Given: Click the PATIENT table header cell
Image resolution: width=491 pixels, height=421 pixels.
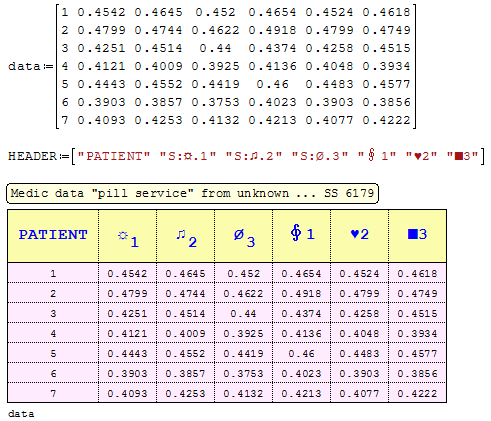Looking at the screenshot, I should [x=53, y=236].
